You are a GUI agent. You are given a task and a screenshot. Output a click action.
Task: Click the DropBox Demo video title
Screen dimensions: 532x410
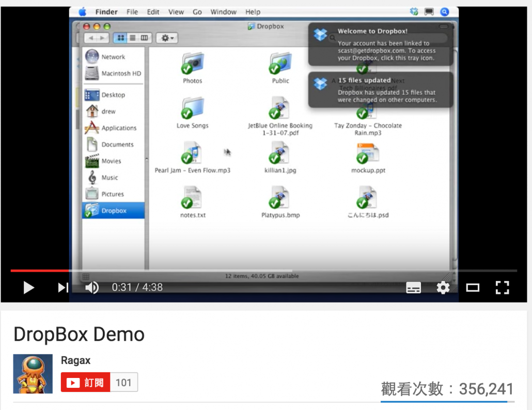[79, 335]
